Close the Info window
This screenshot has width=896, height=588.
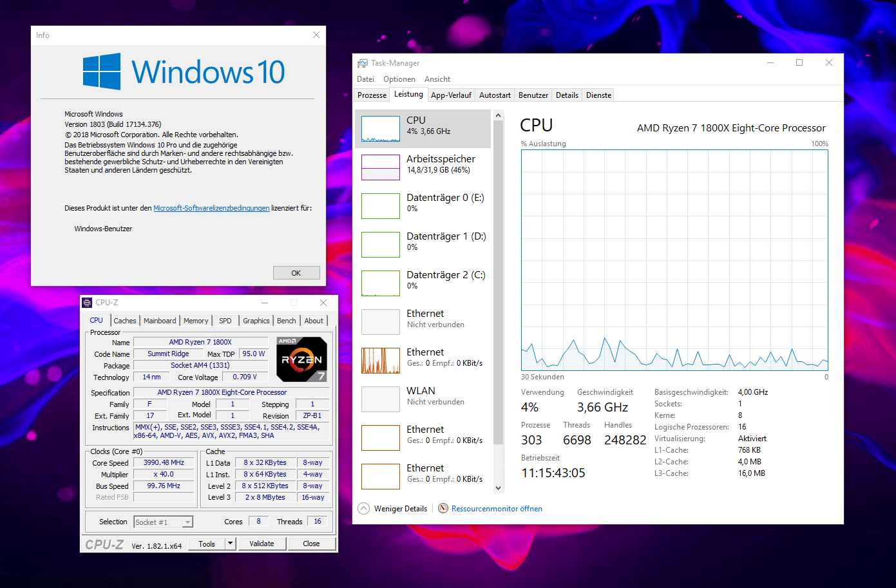click(x=316, y=35)
